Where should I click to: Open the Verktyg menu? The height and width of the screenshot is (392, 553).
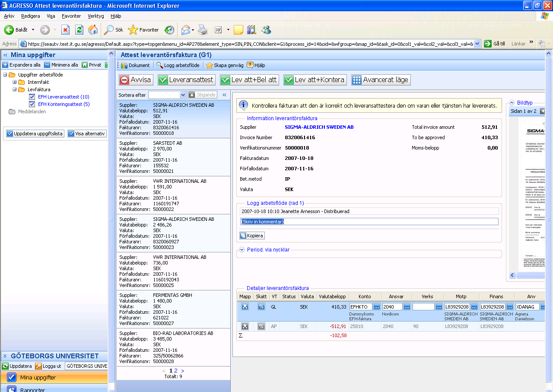tap(95, 16)
